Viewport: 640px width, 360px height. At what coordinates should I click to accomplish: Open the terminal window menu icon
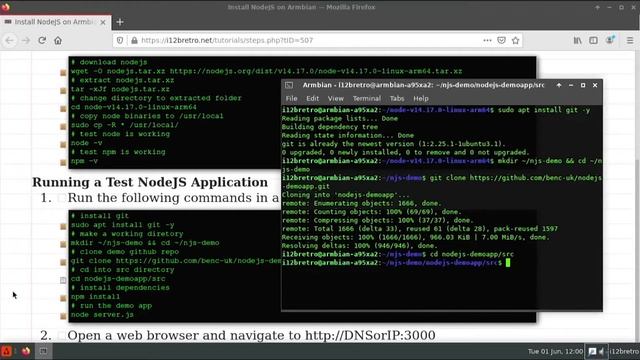point(289,85)
